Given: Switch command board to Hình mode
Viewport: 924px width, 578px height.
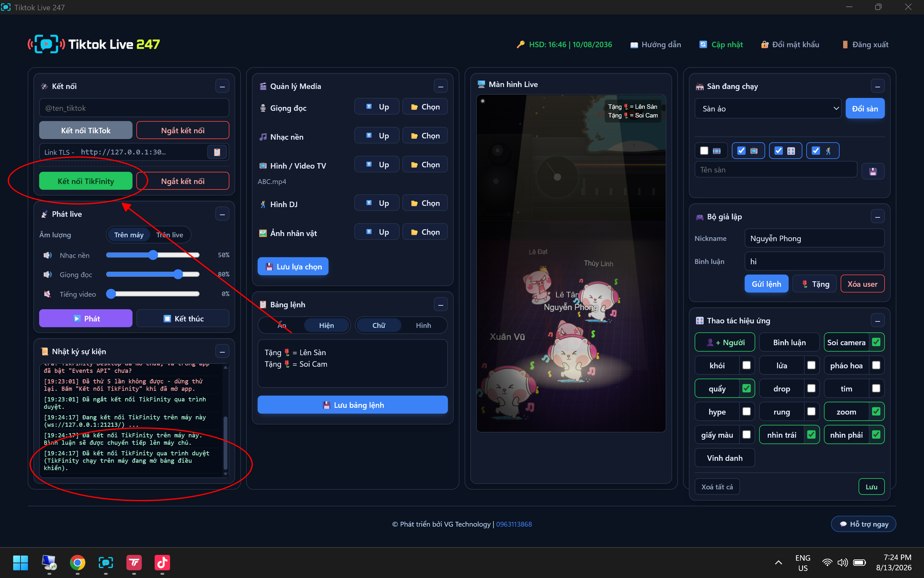Looking at the screenshot, I should click(424, 325).
